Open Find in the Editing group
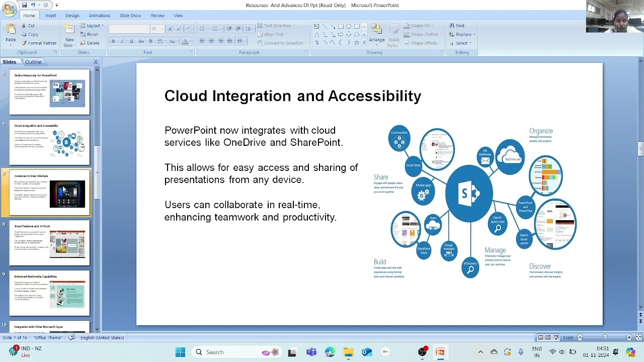644x362 pixels. coord(456,26)
